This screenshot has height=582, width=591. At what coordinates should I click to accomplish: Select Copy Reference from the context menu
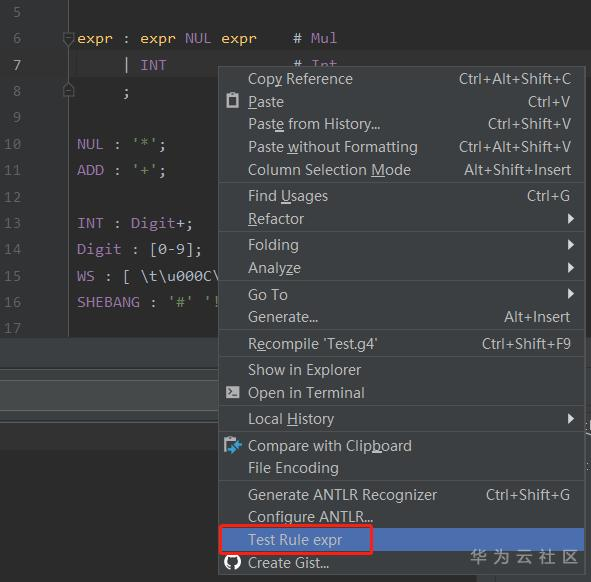coord(401,79)
